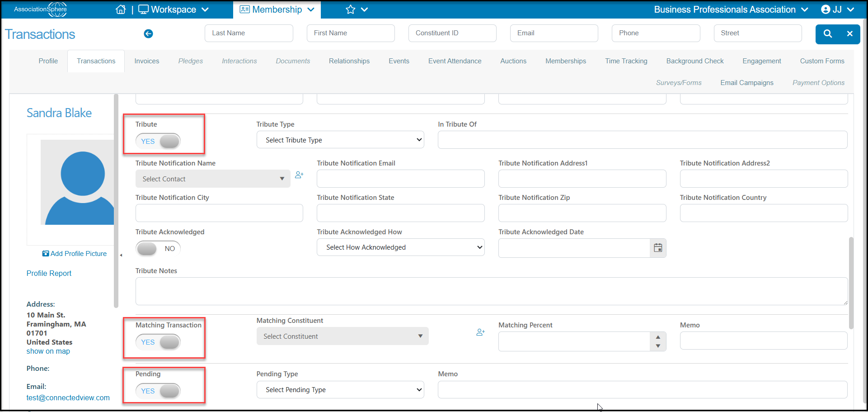
Task: Add contact icon beside Tribute Notification Name
Action: 299,175
